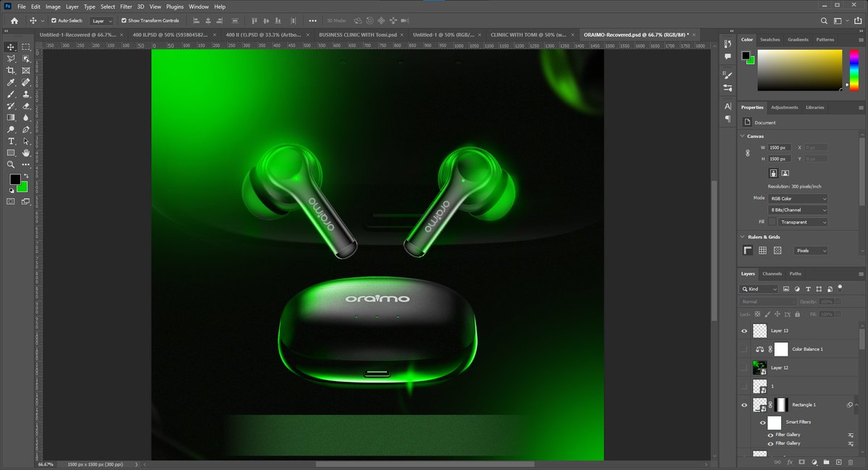Show the layer named 1

[x=744, y=386]
